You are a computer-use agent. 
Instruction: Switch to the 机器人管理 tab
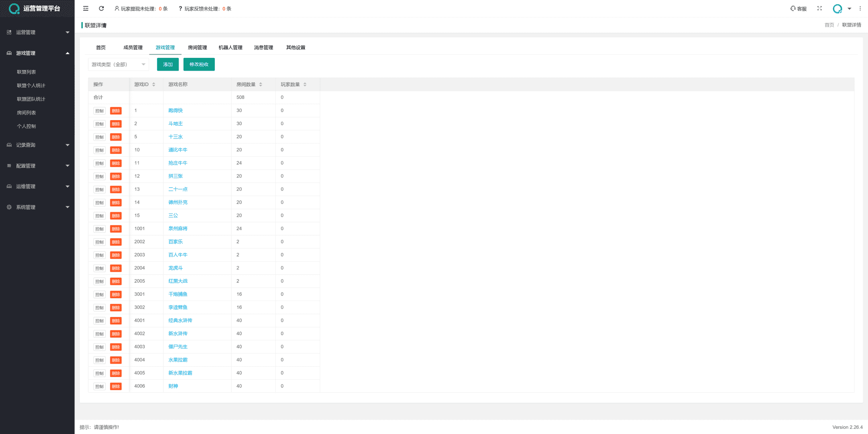pos(230,47)
